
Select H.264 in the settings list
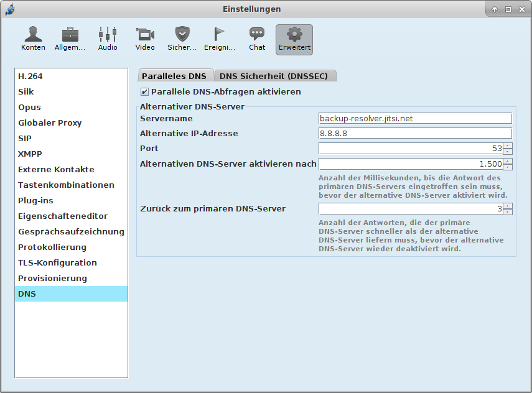click(30, 76)
